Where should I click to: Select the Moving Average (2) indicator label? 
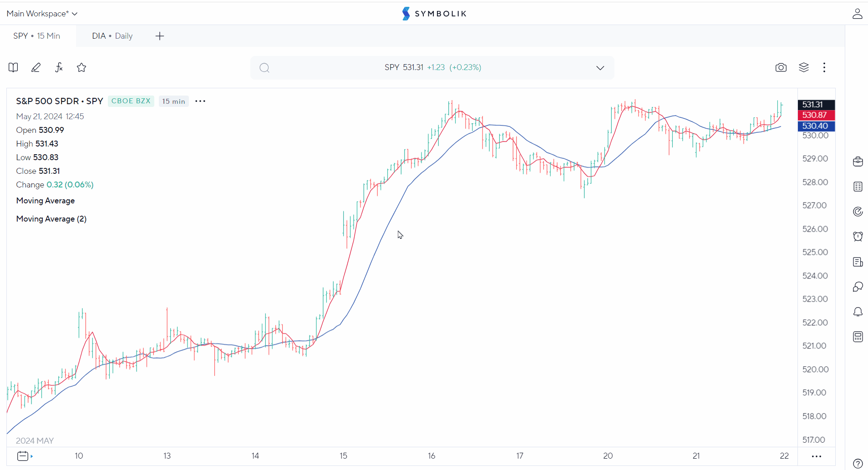click(51, 219)
